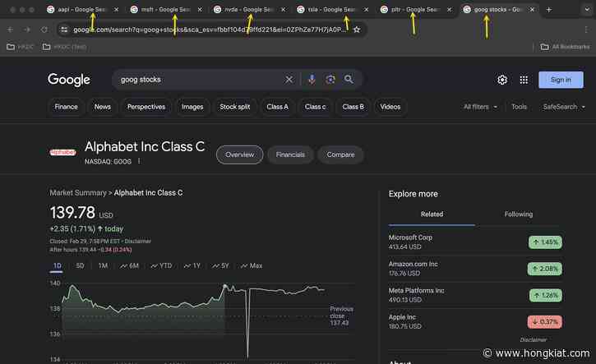Clear the search box text
This screenshot has width=596, height=364.
tap(289, 80)
